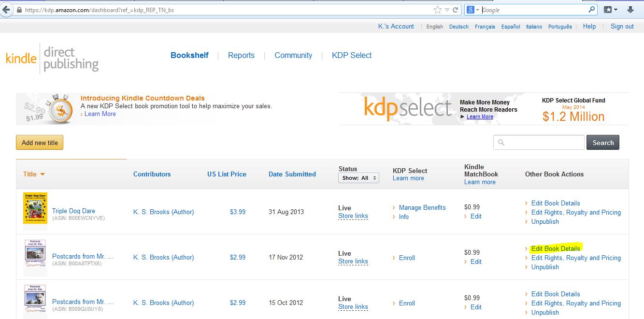The width and height of the screenshot is (644, 319).
Task: Click the dark Search button
Action: point(603,143)
